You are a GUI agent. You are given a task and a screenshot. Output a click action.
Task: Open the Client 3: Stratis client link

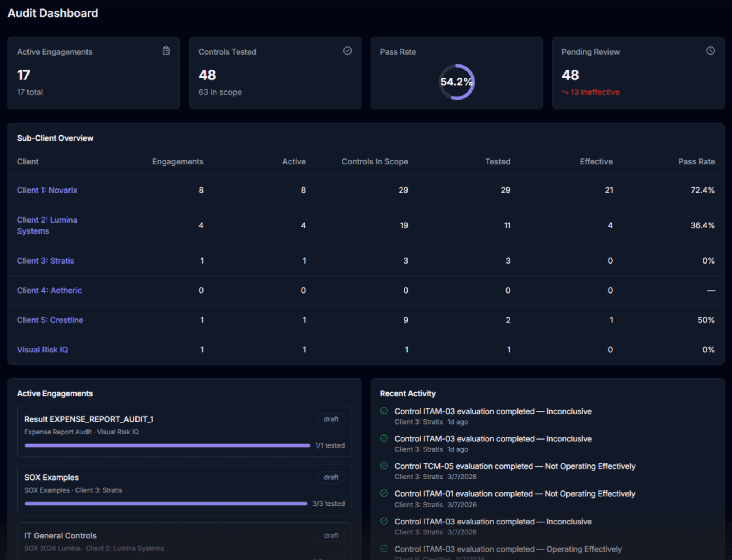[45, 261]
